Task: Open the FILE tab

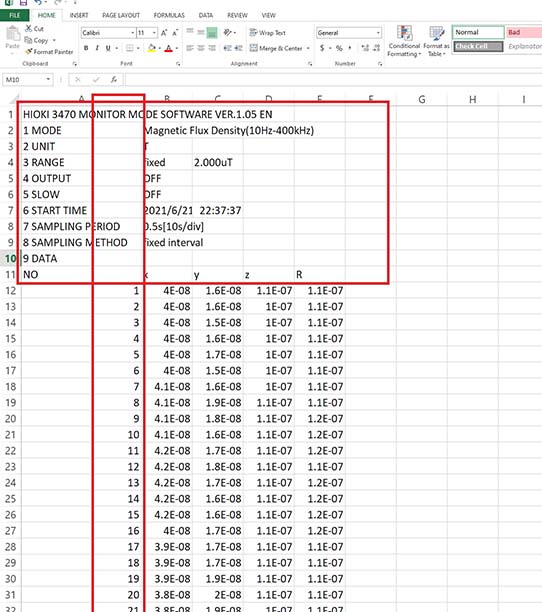Action: tap(14, 15)
